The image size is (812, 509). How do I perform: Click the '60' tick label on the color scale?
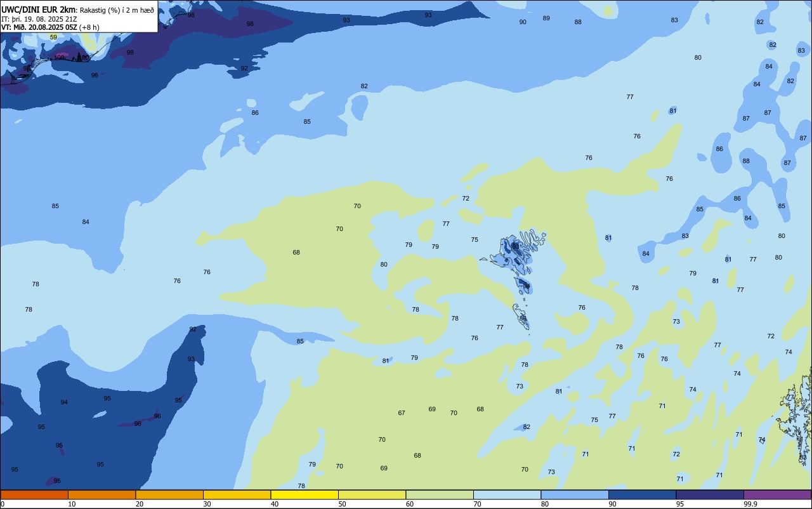tap(410, 504)
